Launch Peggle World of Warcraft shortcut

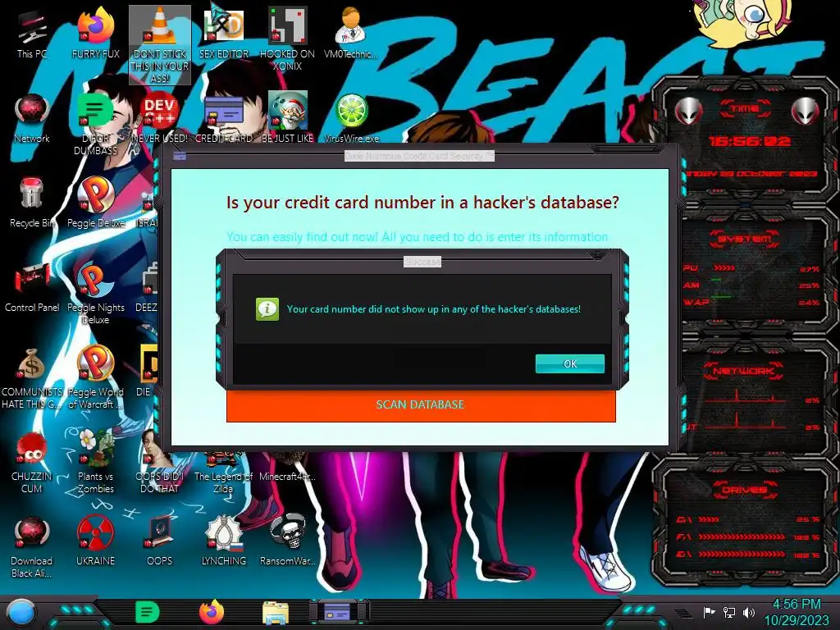tap(95, 377)
